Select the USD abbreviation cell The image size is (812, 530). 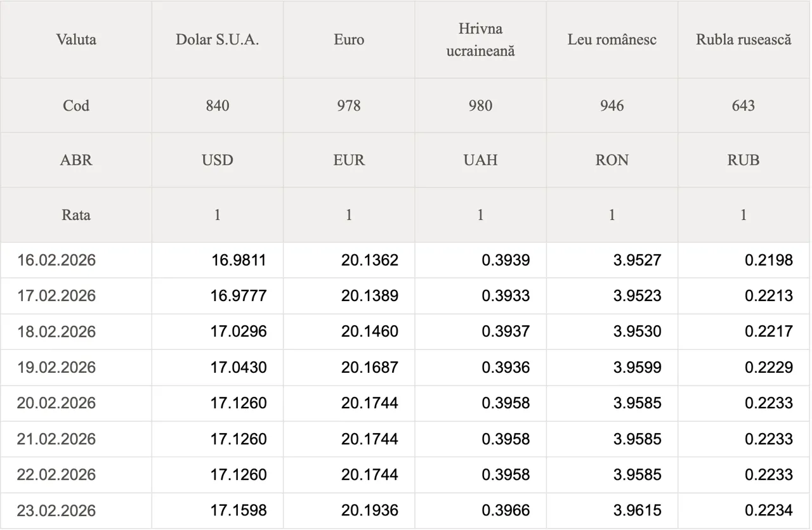tap(218, 160)
